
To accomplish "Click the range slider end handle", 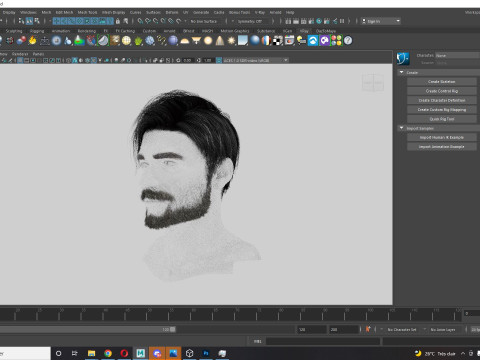I will 173,329.
